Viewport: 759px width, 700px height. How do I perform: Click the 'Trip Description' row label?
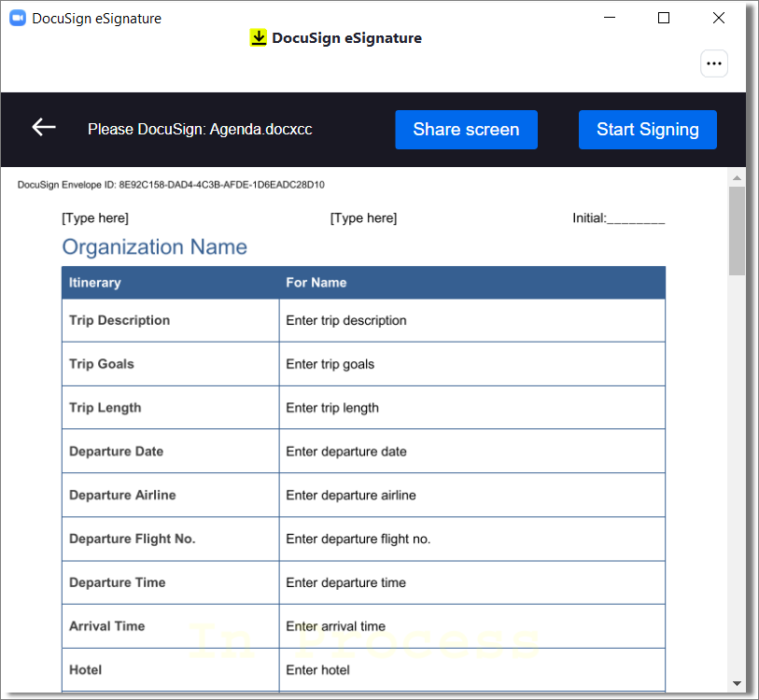click(119, 320)
